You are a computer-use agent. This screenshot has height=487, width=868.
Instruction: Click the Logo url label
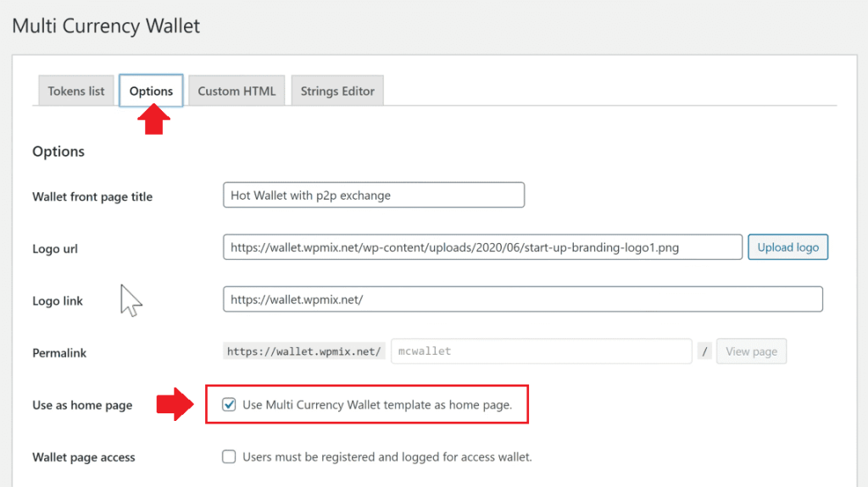(55, 248)
